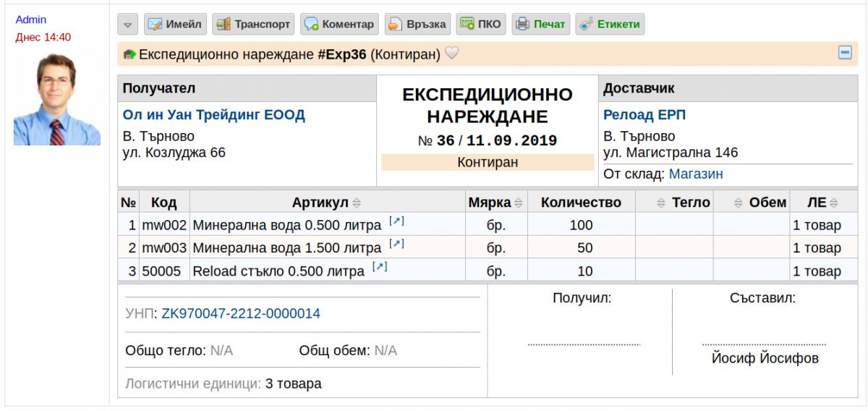Click article Reload стъкло 0.500 литра
868x411 pixels.
pyautogui.click(x=278, y=271)
